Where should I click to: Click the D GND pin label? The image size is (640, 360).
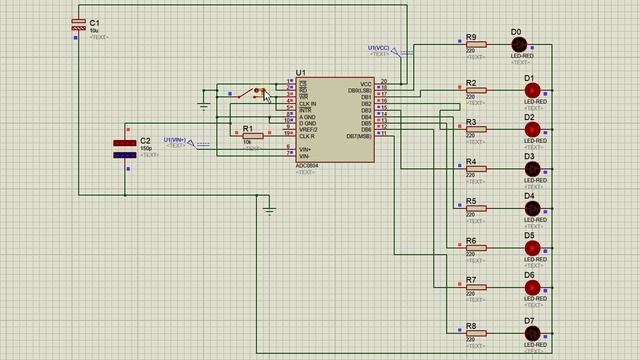click(307, 123)
